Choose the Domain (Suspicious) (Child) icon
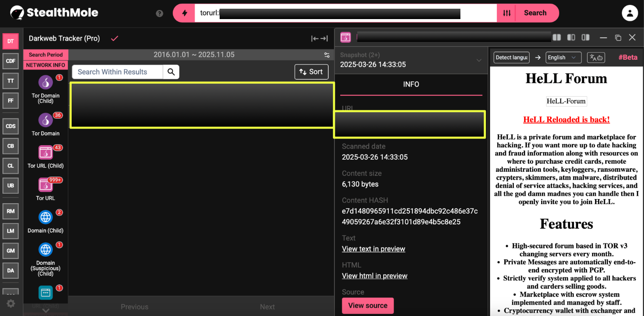The height and width of the screenshot is (316, 644). 46,250
